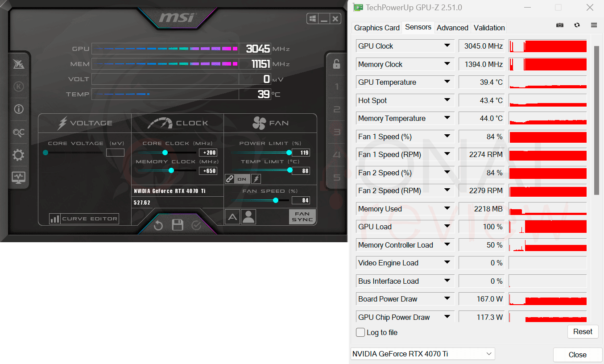Open the Memory Controller Load dropdown
The width and height of the screenshot is (604, 364).
pos(447,244)
